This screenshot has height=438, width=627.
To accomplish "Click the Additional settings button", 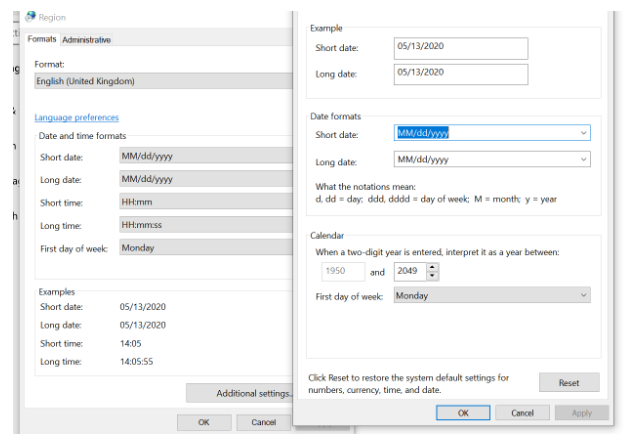I will coord(240,393).
